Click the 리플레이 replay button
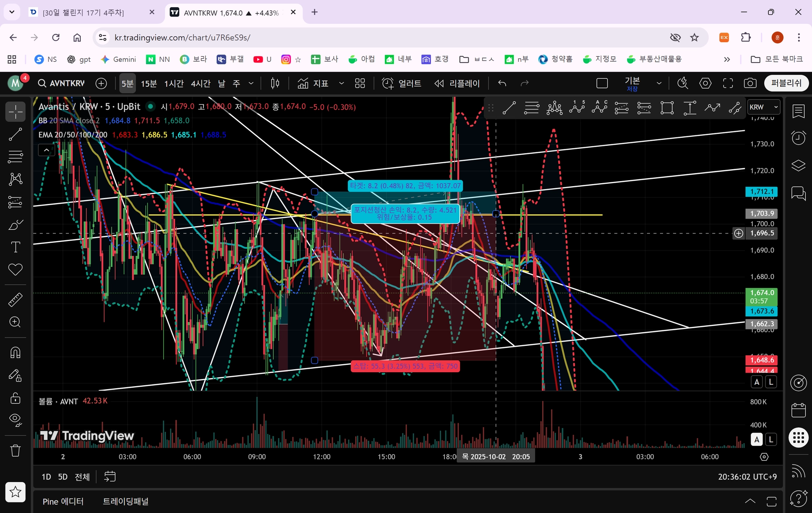This screenshot has height=513, width=812. tap(457, 83)
